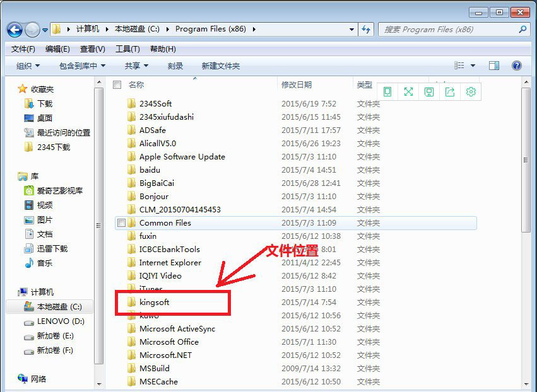Viewport: 537px width, 392px height.
Task: Check the Common Files row checkbox
Action: click(x=121, y=223)
